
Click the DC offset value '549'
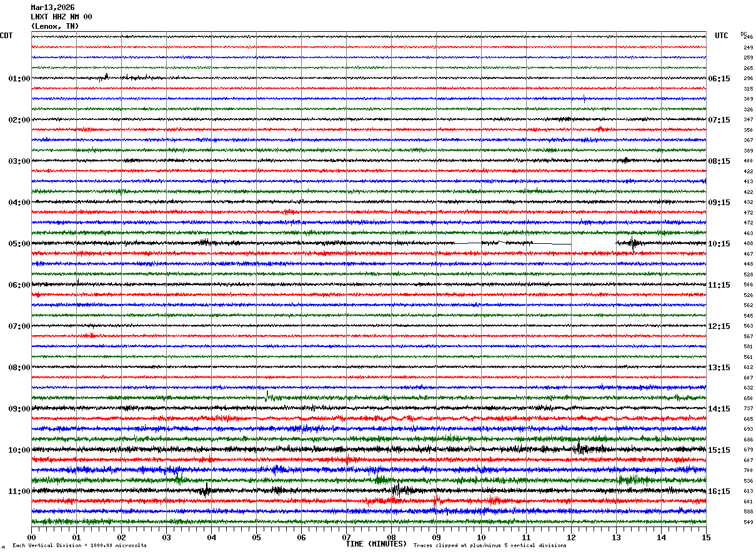748,522
